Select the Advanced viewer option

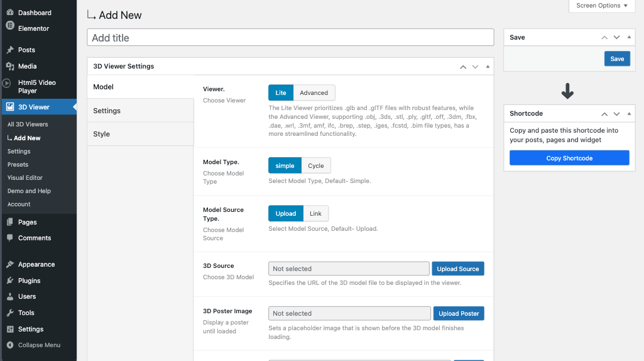click(x=314, y=93)
